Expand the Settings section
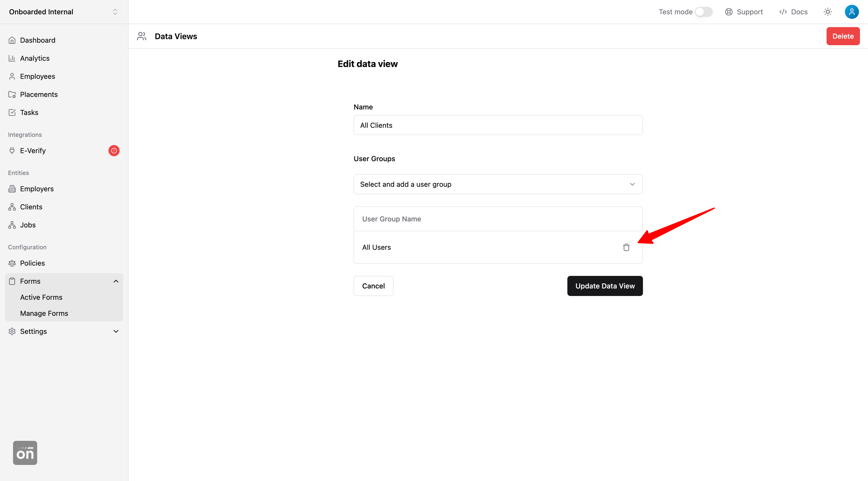 [x=116, y=331]
